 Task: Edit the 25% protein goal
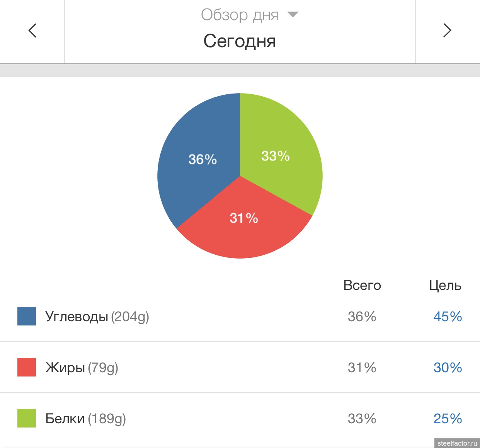click(x=448, y=419)
